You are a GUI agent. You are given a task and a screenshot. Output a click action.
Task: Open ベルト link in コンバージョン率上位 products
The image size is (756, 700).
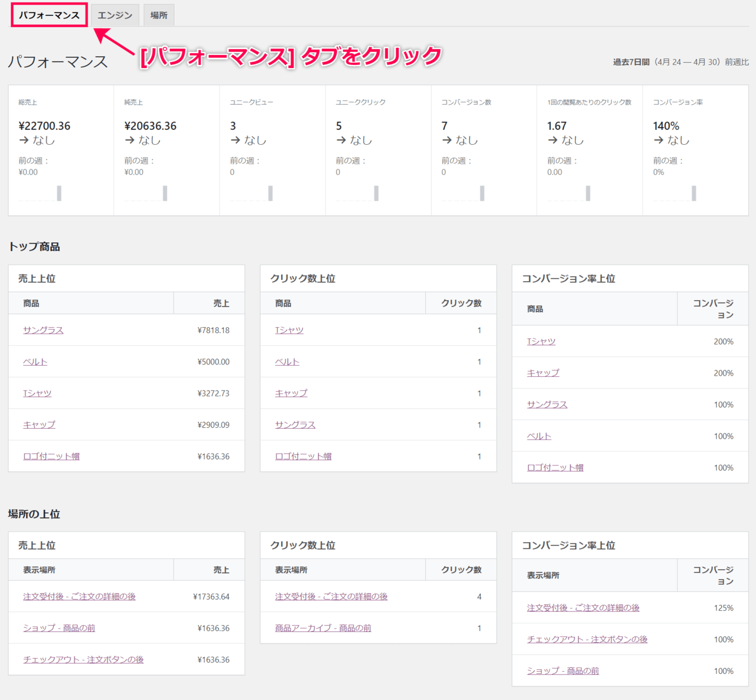539,436
